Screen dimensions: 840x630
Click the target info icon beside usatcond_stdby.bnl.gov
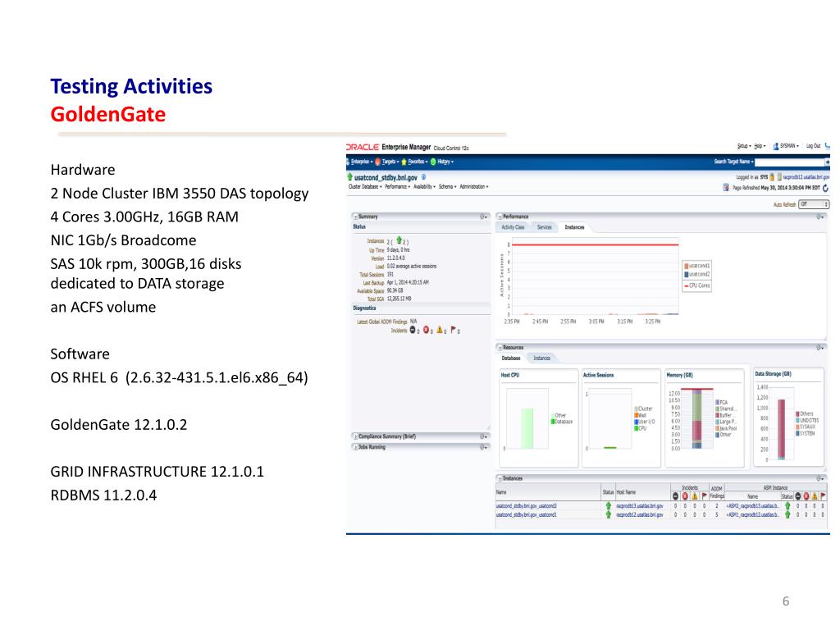point(424,177)
